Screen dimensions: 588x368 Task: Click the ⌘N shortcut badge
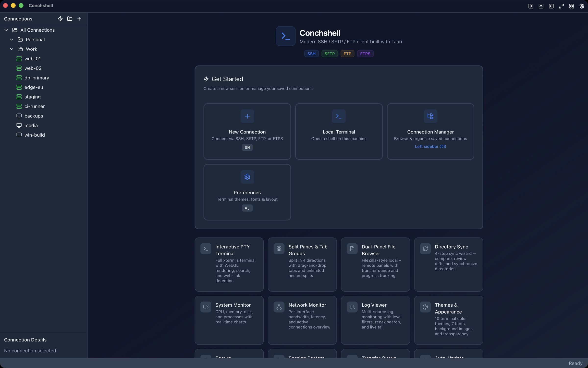pyautogui.click(x=247, y=147)
